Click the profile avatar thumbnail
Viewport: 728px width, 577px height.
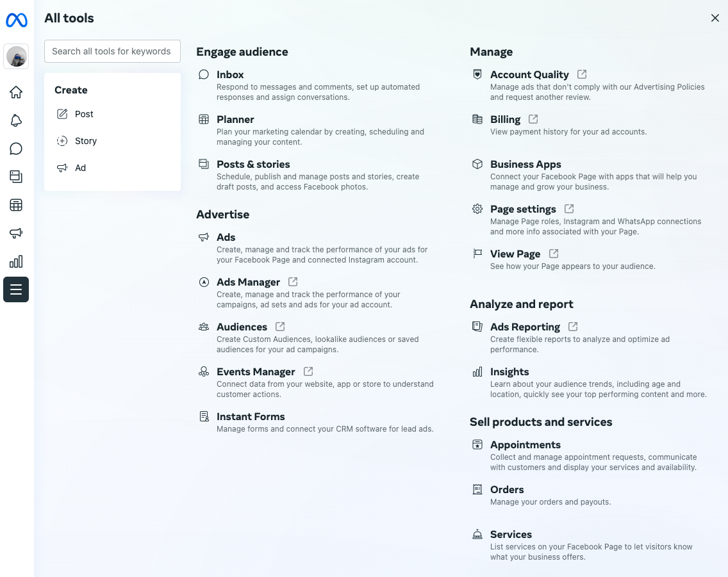pyautogui.click(x=16, y=57)
